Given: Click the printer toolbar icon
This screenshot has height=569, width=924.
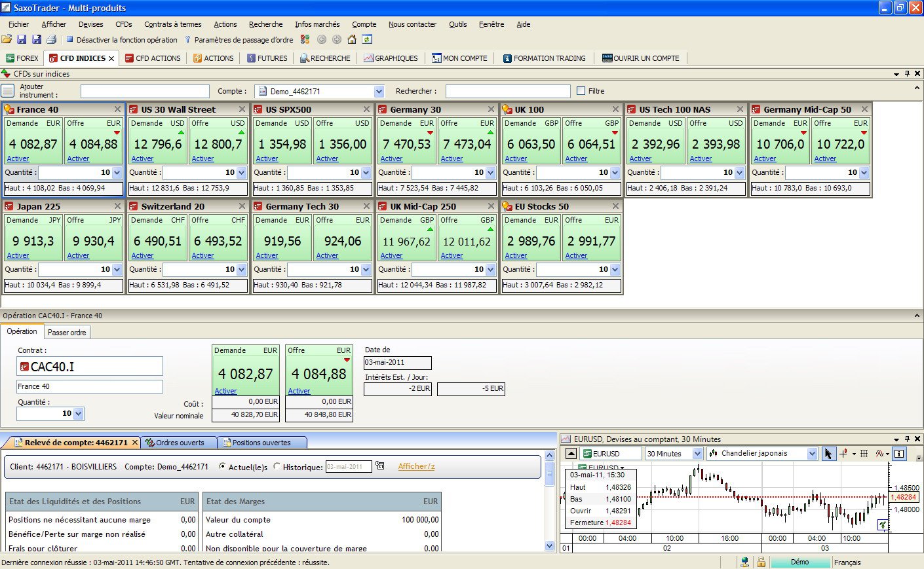Looking at the screenshot, I should 52,40.
